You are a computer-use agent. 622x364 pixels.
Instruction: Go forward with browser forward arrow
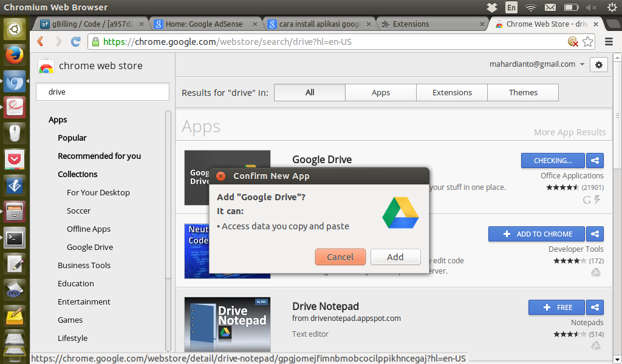(x=59, y=42)
